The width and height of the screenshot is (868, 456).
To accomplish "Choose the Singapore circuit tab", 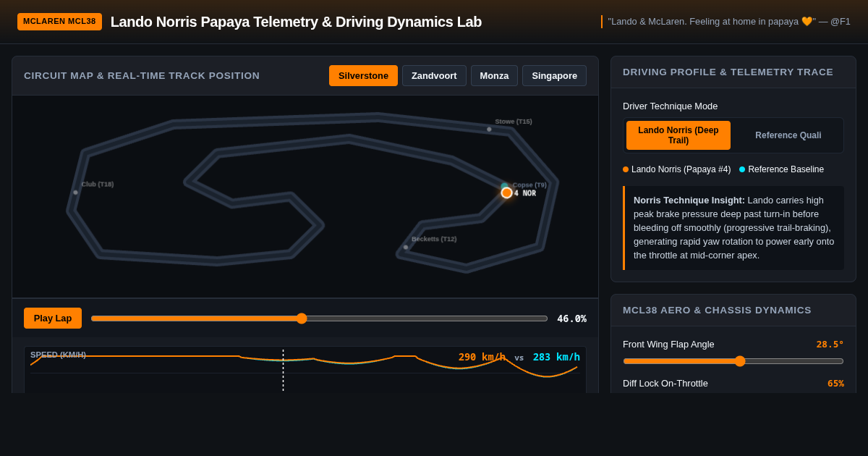I will point(554,75).
